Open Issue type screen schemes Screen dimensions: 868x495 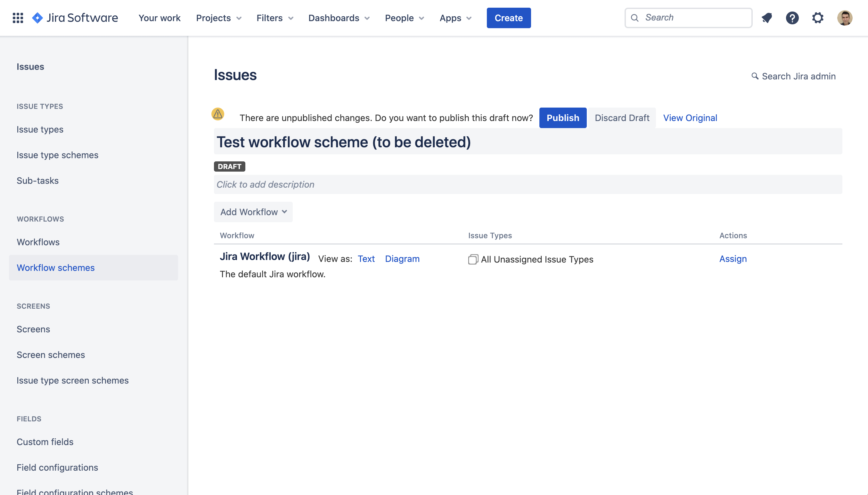coord(72,380)
